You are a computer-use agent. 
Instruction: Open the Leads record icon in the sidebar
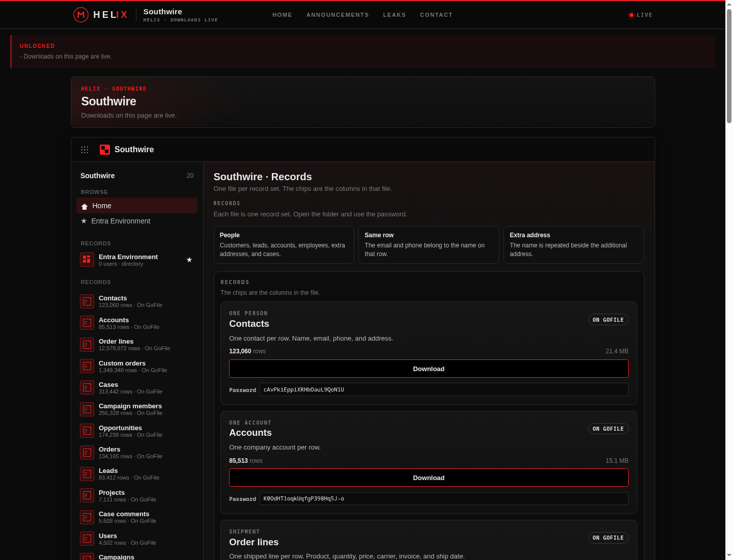(x=87, y=474)
